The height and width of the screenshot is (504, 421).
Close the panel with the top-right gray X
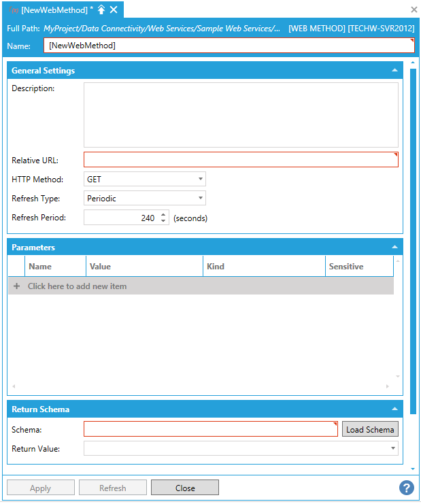pos(414,10)
